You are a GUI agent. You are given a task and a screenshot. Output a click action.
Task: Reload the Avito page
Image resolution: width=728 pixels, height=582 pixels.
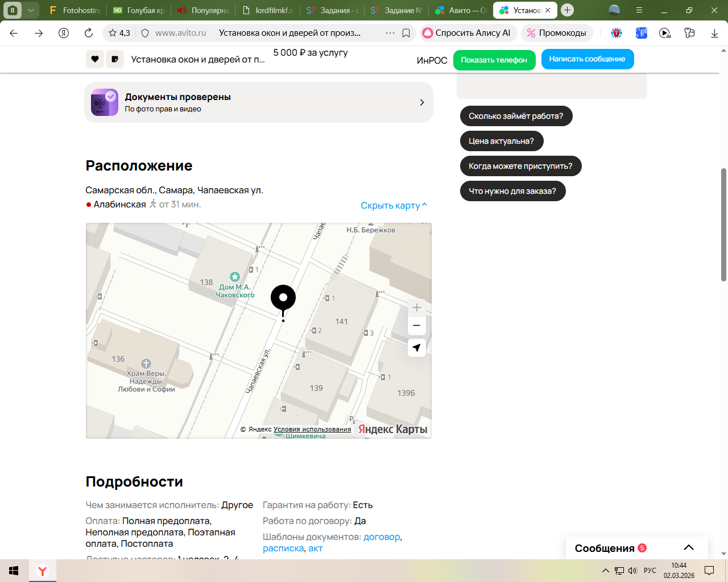[89, 33]
